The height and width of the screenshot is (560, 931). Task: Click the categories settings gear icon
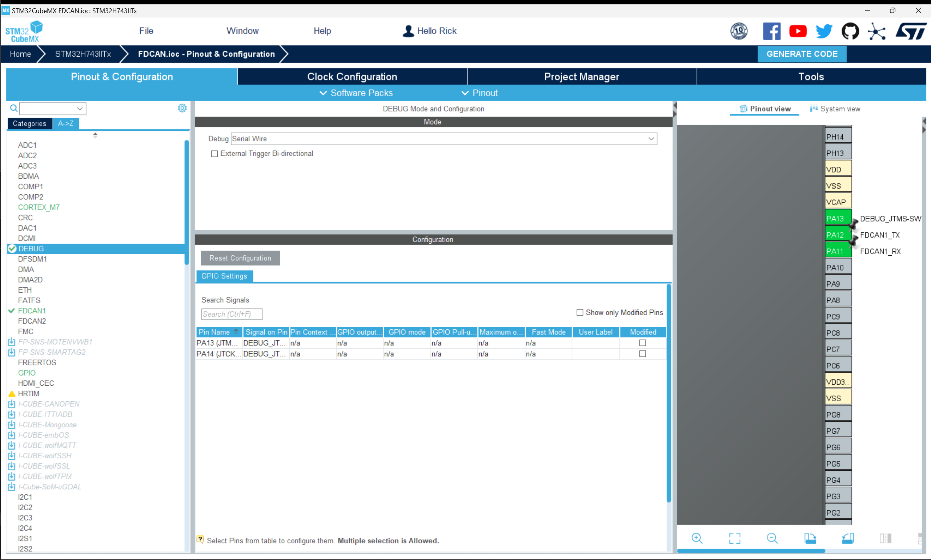(182, 108)
